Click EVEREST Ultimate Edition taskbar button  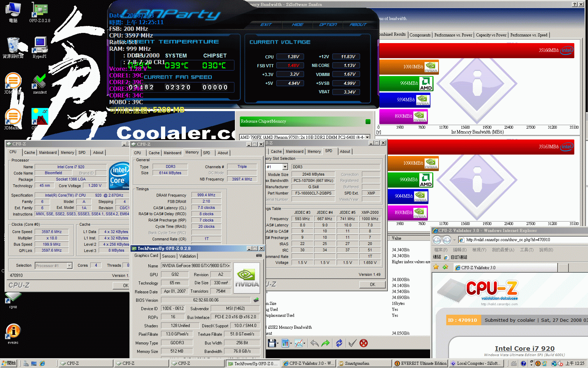click(420, 363)
